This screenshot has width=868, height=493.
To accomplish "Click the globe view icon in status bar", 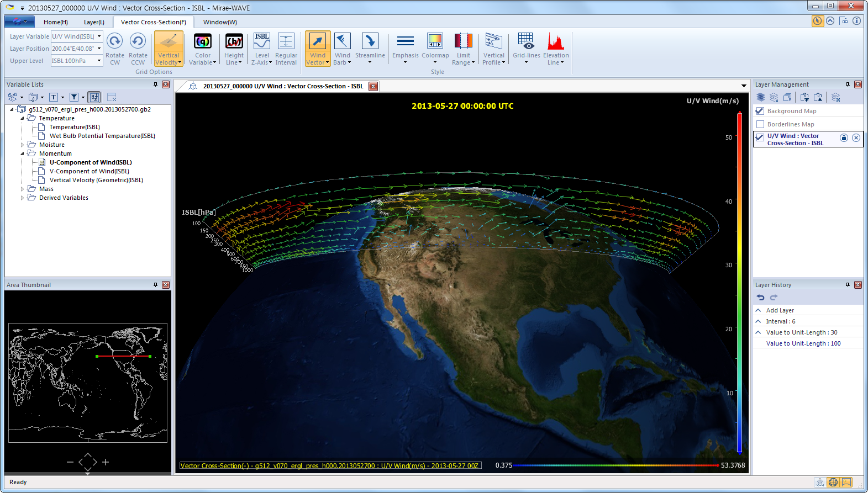I will click(x=833, y=482).
